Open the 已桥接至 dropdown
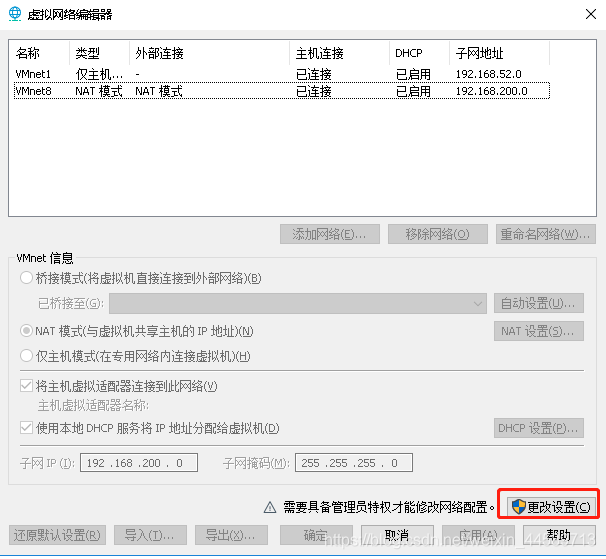Screen dimensions: 606x559 298,303
